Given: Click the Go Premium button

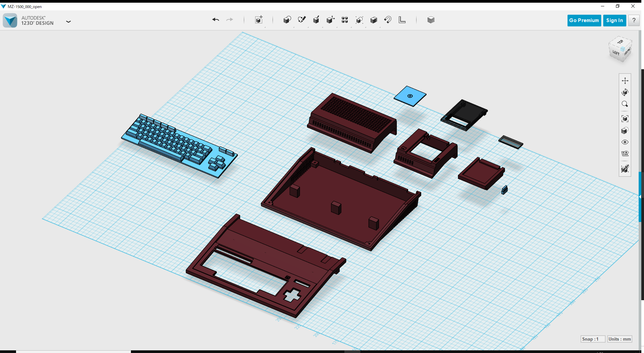Looking at the screenshot, I should coord(584,20).
